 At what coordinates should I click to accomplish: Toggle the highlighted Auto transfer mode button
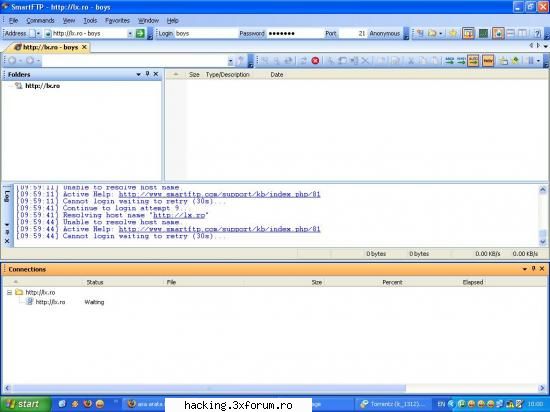click(x=473, y=61)
